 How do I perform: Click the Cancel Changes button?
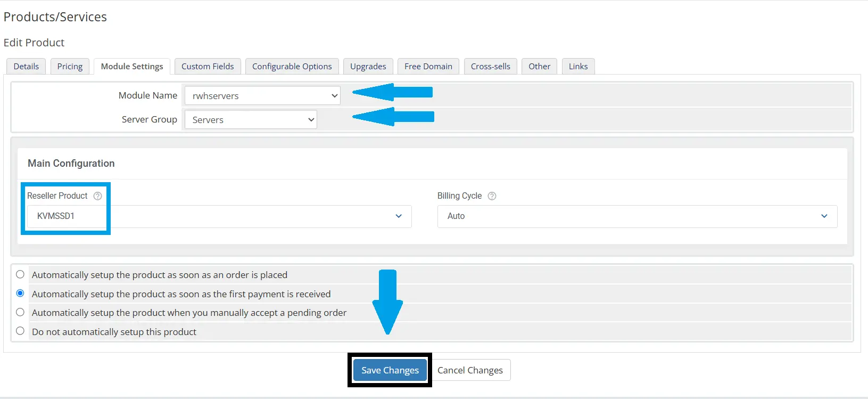click(470, 370)
